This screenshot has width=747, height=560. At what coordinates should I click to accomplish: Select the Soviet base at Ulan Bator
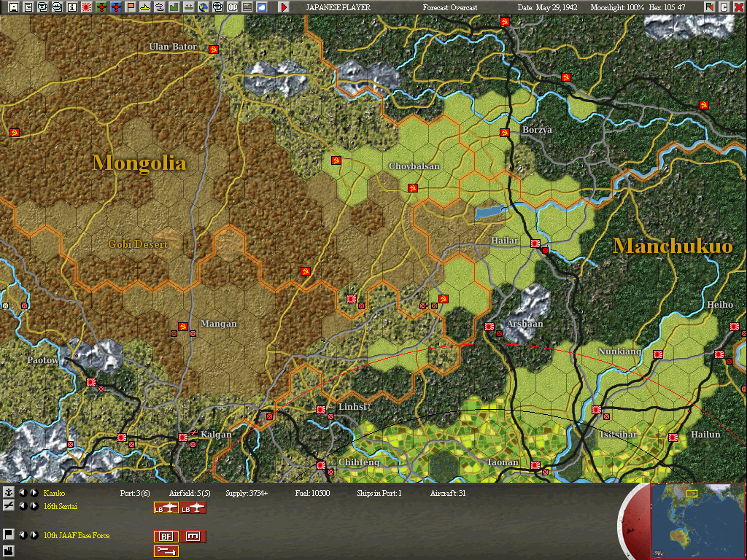pyautogui.click(x=214, y=50)
